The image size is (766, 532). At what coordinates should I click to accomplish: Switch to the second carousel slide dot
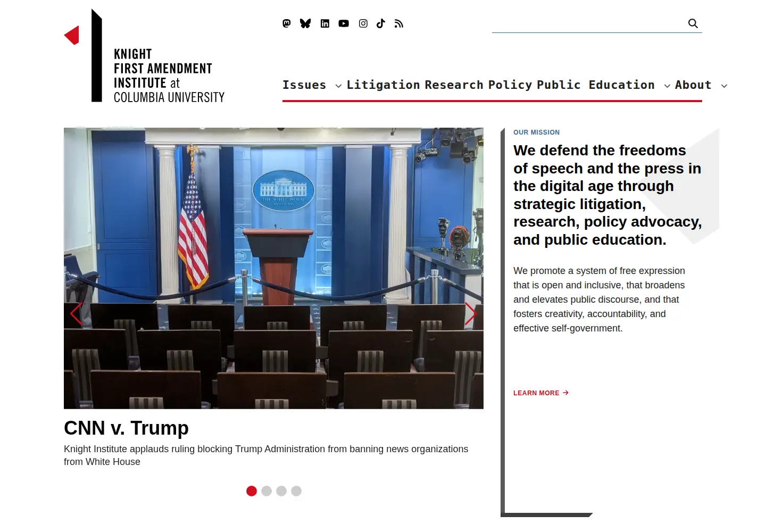tap(267, 491)
